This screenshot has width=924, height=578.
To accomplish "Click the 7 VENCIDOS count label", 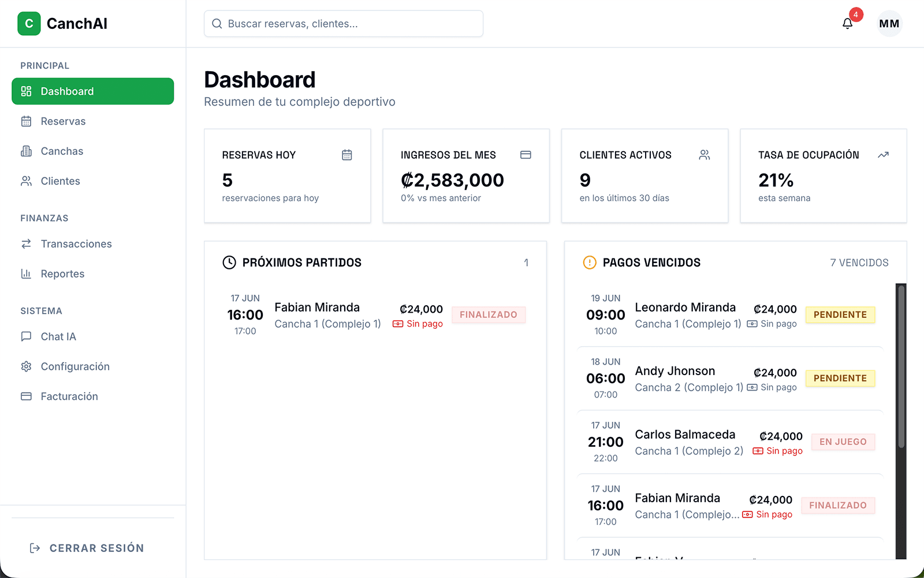I will 859,262.
